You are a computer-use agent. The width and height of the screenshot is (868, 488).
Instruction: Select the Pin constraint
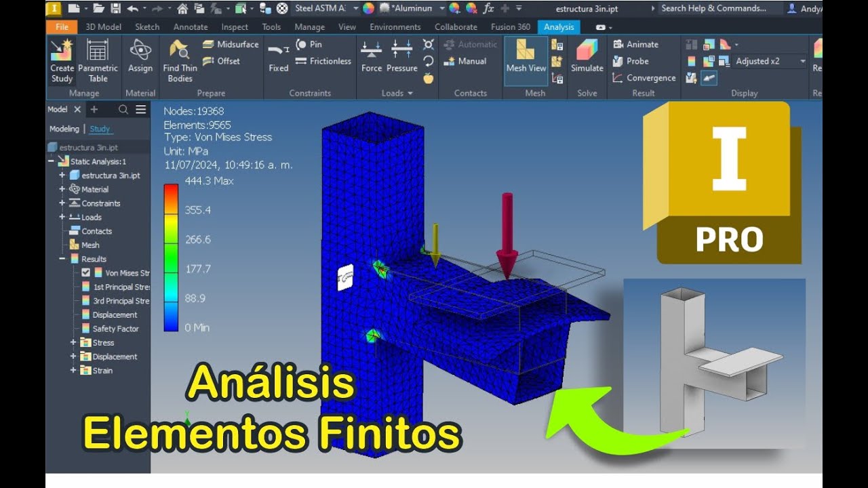pyautogui.click(x=309, y=44)
